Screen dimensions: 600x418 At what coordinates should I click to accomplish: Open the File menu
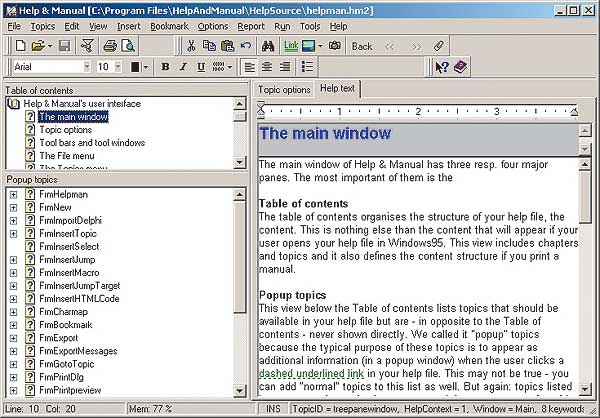pos(14,26)
